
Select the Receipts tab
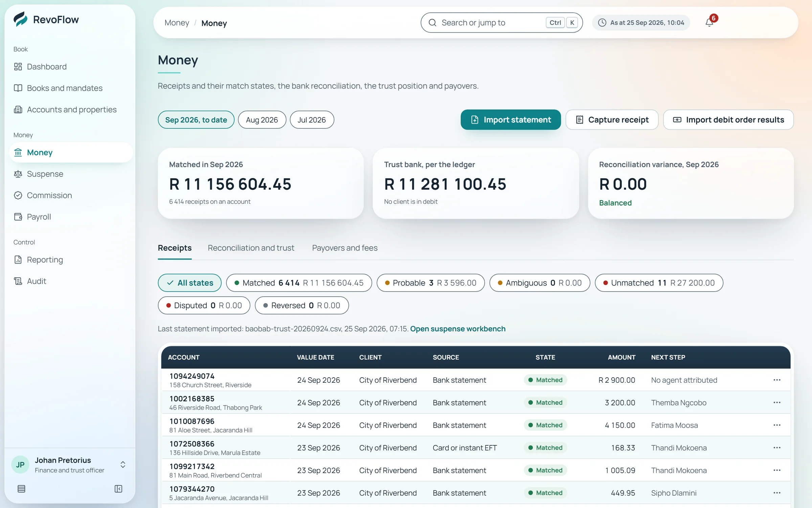pyautogui.click(x=175, y=248)
